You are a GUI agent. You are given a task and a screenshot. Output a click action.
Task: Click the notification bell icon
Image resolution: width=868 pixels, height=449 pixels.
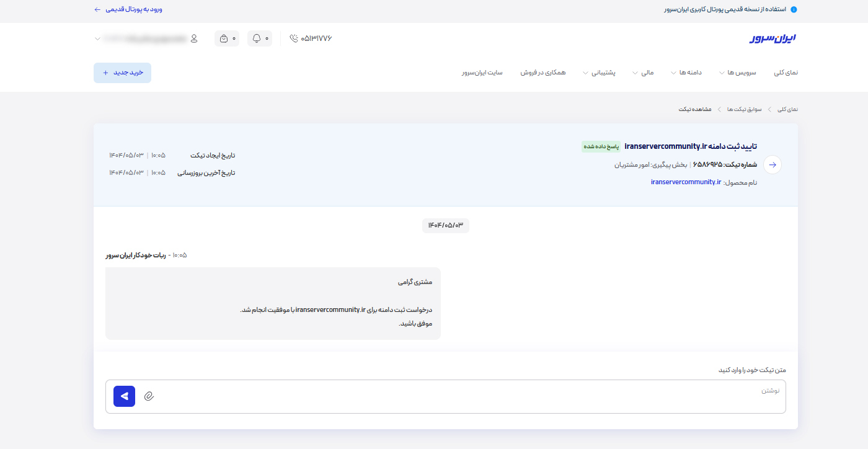tap(257, 38)
